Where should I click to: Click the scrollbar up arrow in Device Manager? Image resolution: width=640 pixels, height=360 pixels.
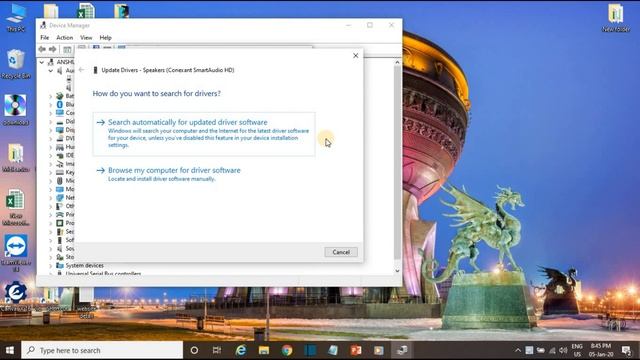[x=397, y=62]
